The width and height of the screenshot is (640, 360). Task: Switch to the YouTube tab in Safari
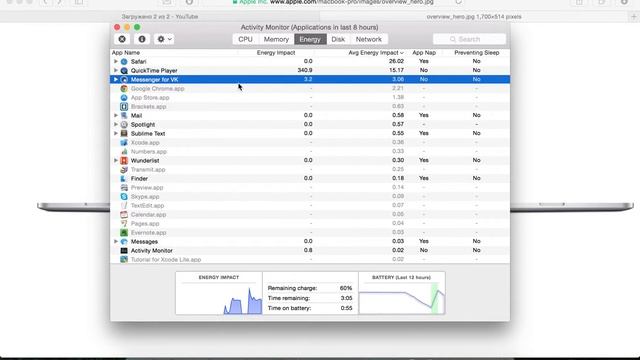(160, 17)
